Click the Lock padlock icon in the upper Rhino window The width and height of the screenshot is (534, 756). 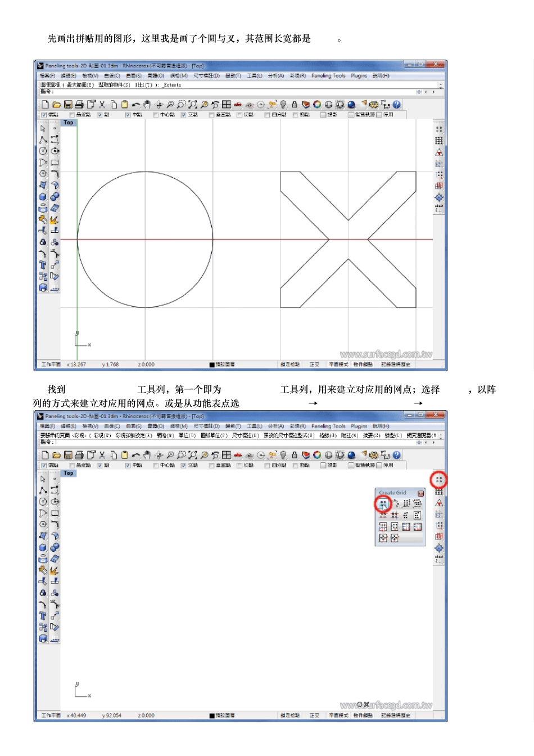(x=295, y=105)
